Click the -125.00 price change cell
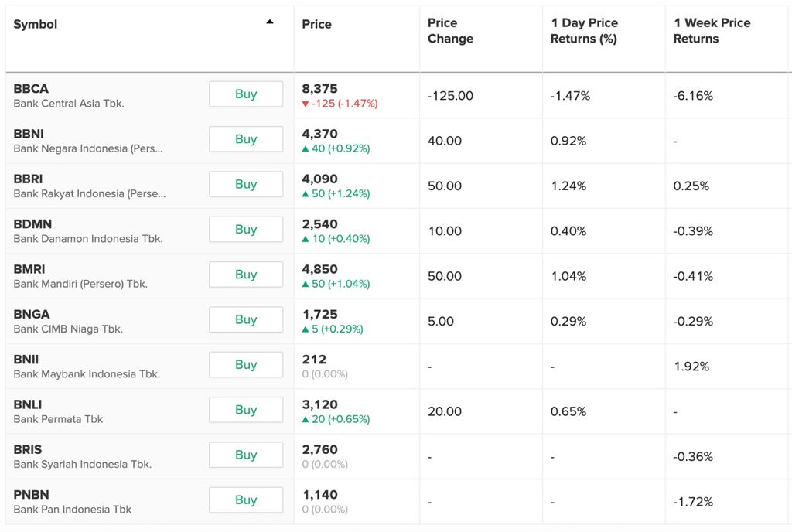Viewport: 792px width, 532px height. [450, 96]
